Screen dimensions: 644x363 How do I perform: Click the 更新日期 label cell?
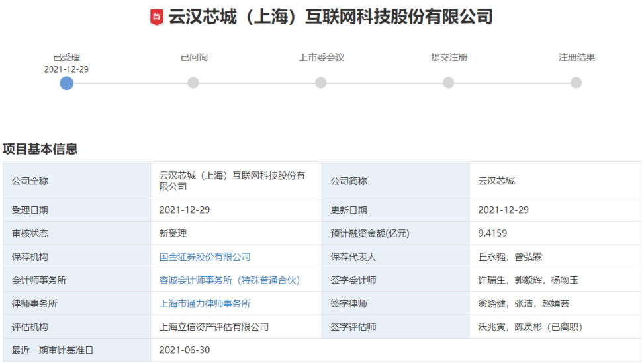[x=396, y=210]
